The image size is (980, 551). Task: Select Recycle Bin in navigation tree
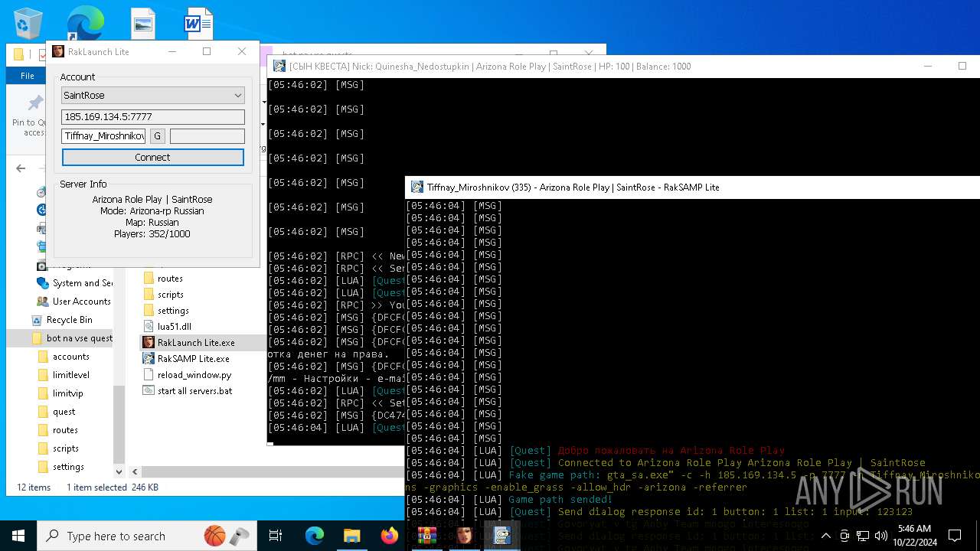(62, 320)
